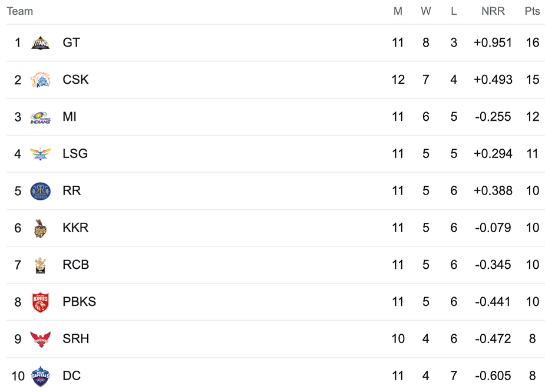
Task: Select the LSG team name
Action: coord(75,154)
